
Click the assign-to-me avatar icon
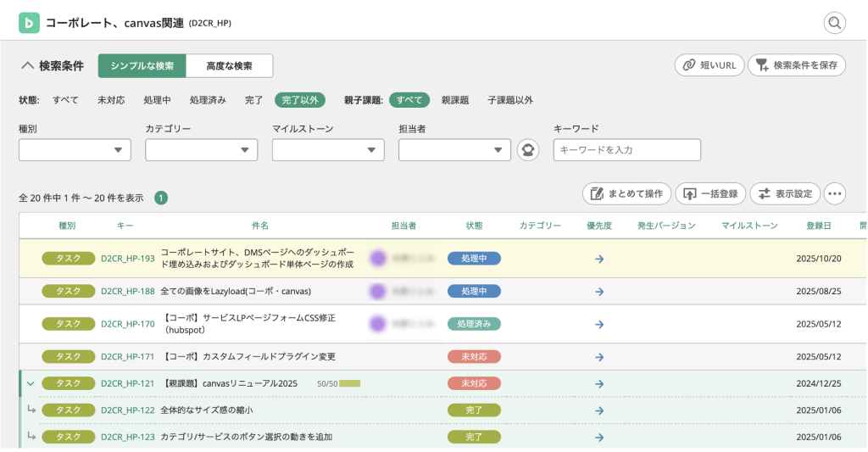click(528, 150)
